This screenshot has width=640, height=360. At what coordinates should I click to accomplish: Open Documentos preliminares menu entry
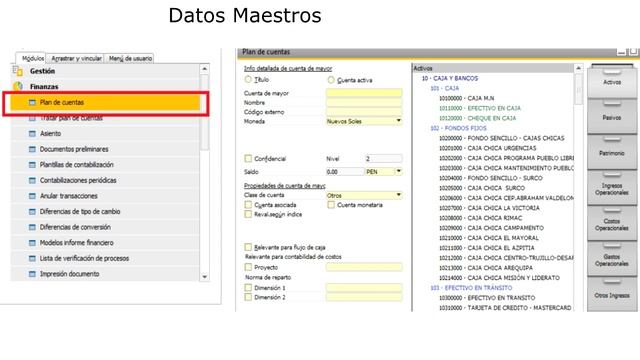pyautogui.click(x=105, y=149)
